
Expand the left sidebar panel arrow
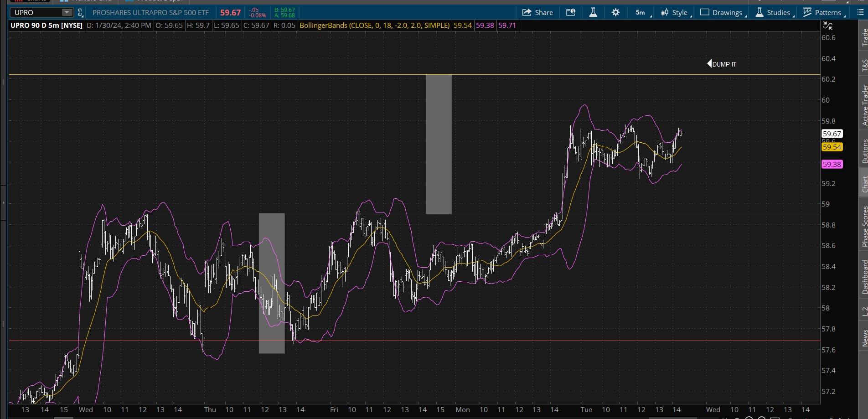[x=3, y=202]
